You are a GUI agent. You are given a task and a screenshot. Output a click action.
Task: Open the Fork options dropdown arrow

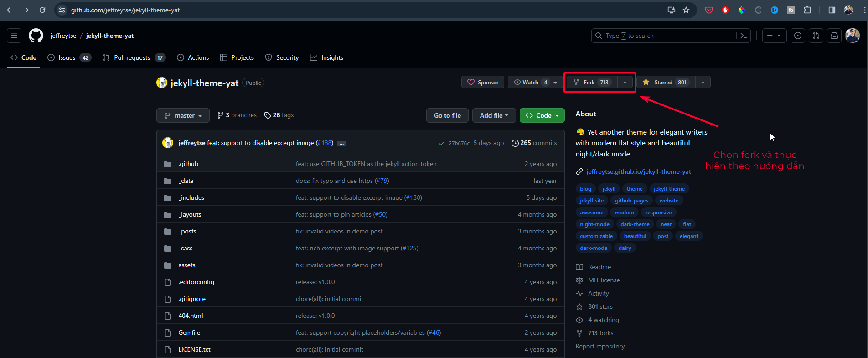click(x=625, y=83)
